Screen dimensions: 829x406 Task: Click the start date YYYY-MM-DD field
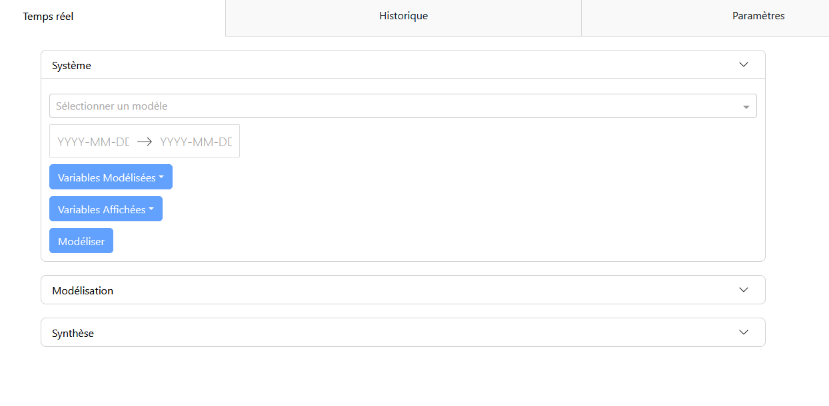tap(93, 142)
